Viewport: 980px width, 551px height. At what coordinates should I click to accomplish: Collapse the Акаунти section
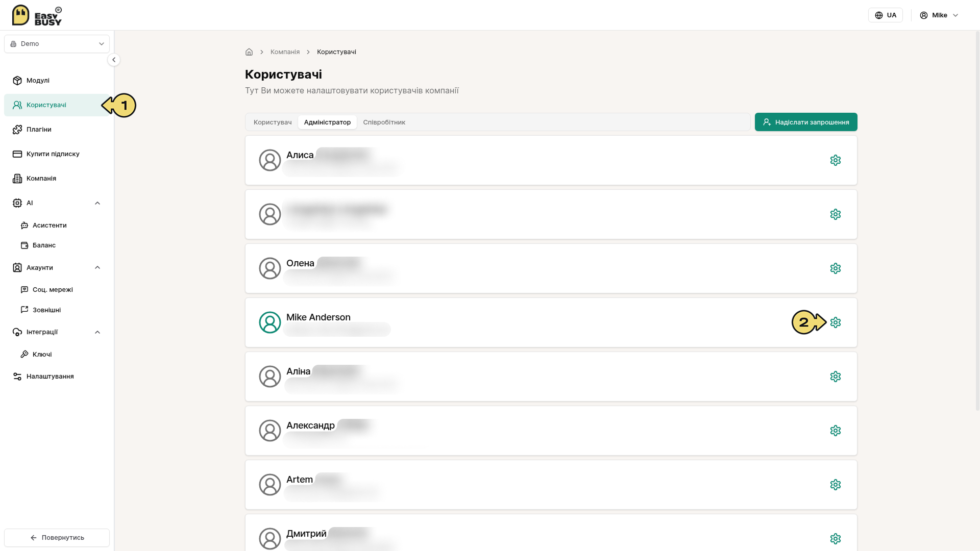point(97,268)
